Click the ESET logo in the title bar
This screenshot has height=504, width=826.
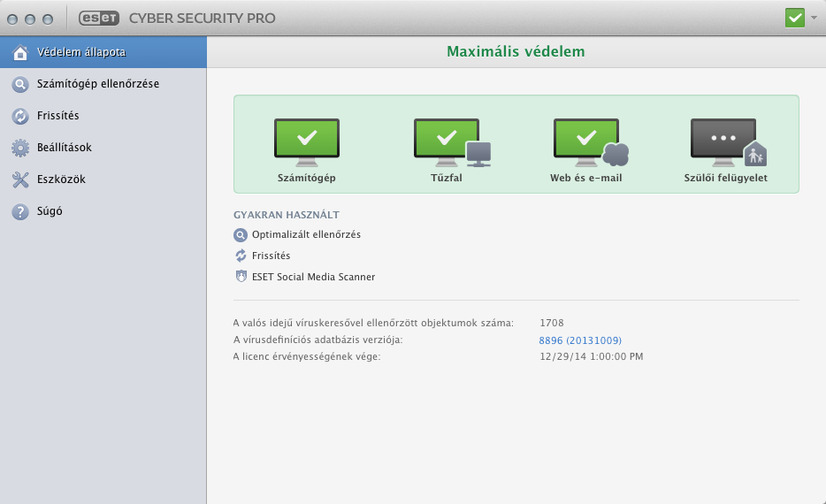click(x=99, y=18)
